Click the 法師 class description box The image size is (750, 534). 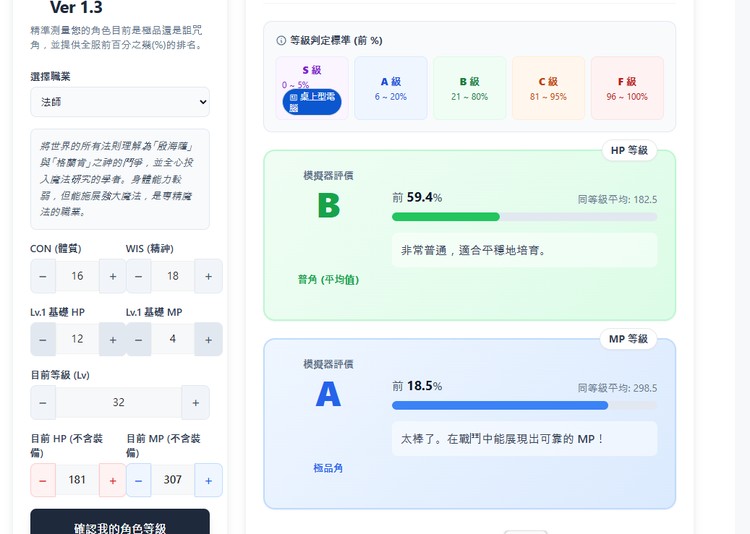[x=120, y=179]
